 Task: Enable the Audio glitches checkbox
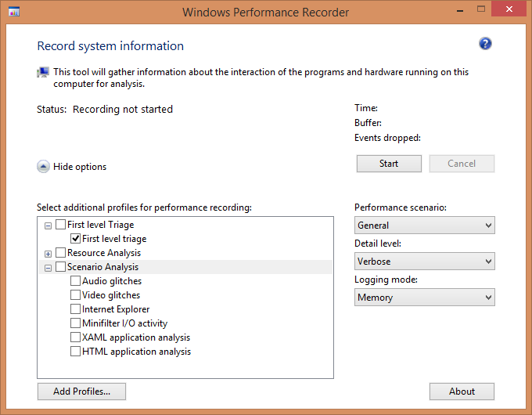click(75, 281)
